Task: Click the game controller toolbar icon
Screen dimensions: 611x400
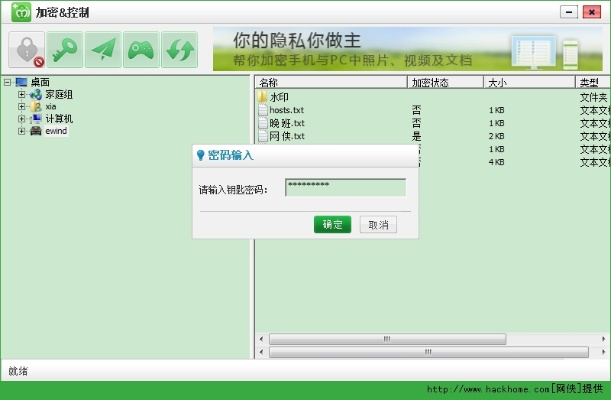Action: pyautogui.click(x=141, y=49)
